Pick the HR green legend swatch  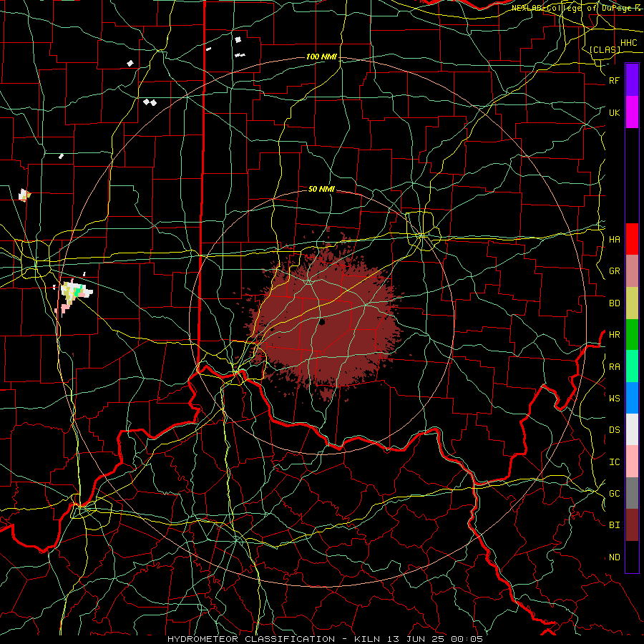point(632,335)
